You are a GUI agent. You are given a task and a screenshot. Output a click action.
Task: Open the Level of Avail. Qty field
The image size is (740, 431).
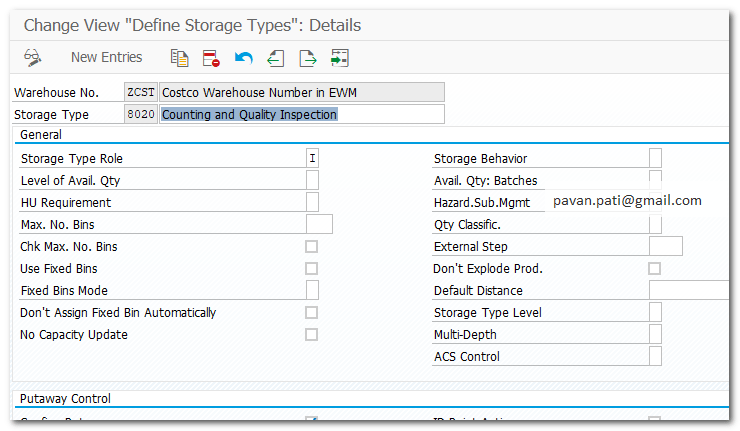(x=312, y=180)
